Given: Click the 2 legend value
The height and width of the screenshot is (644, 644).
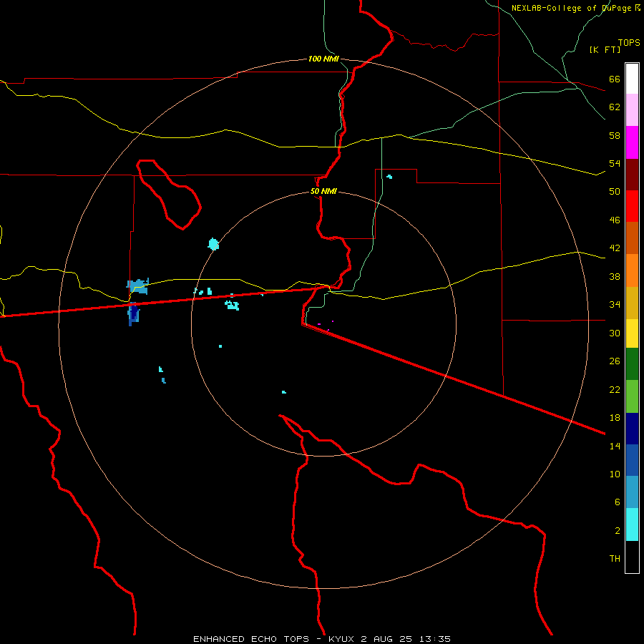Looking at the screenshot, I should tap(618, 530).
